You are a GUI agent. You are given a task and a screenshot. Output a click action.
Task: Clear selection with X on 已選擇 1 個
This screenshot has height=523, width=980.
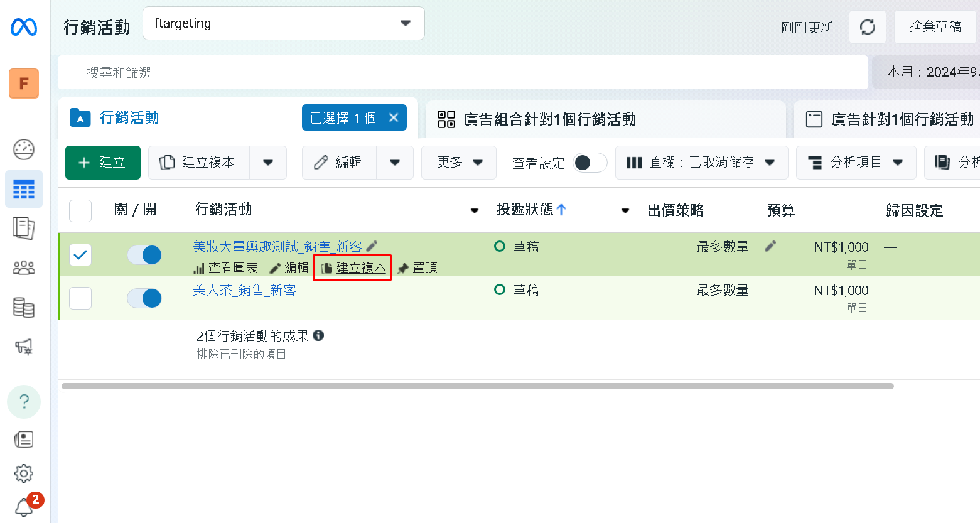[x=394, y=117]
